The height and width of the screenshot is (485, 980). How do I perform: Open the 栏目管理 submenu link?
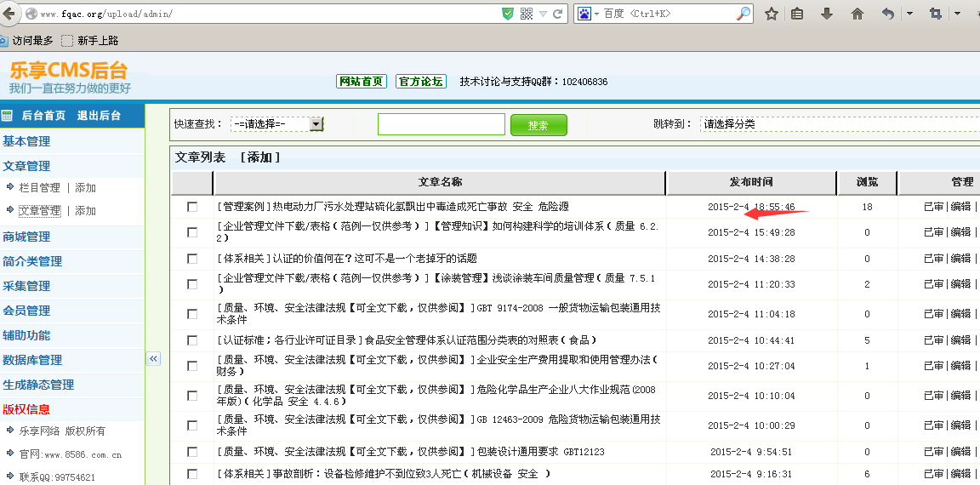click(x=39, y=188)
